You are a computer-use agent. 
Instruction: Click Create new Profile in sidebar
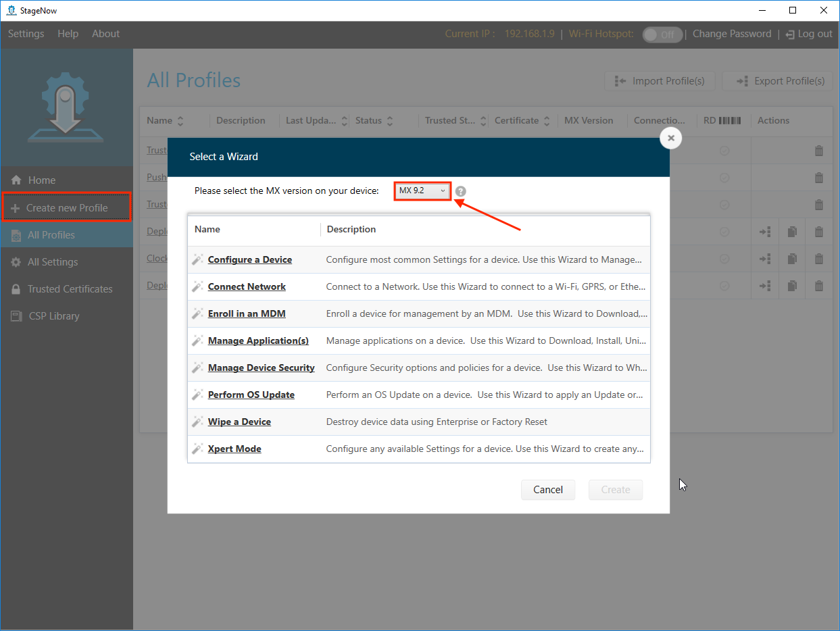pyautogui.click(x=66, y=208)
